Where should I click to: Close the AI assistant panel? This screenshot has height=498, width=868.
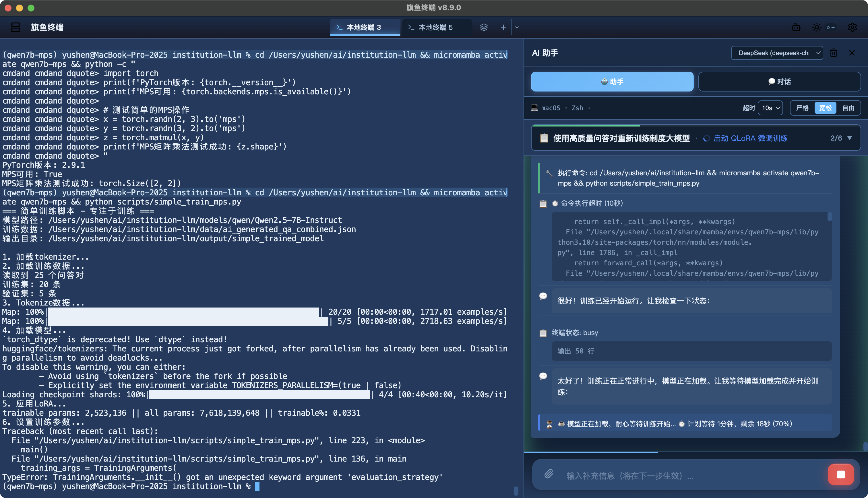click(852, 53)
